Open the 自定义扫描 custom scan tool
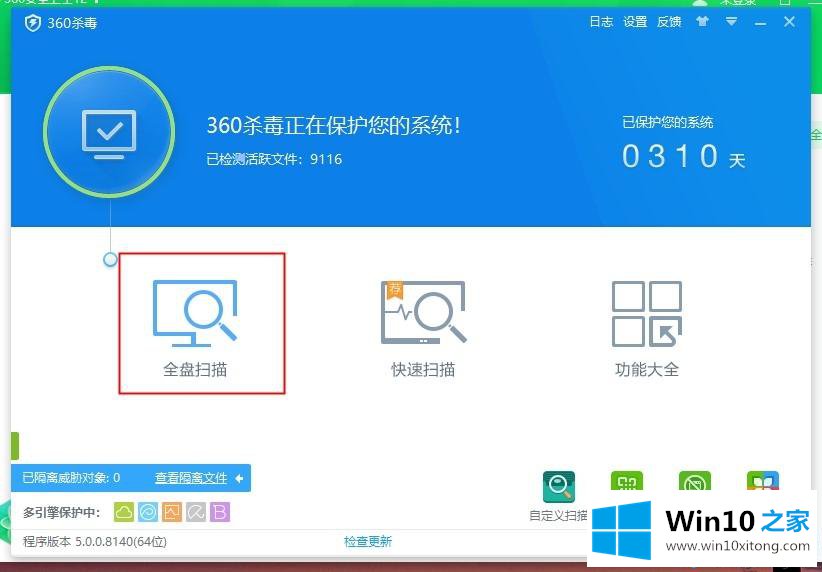Image resolution: width=822 pixels, height=572 pixels. pyautogui.click(x=558, y=496)
